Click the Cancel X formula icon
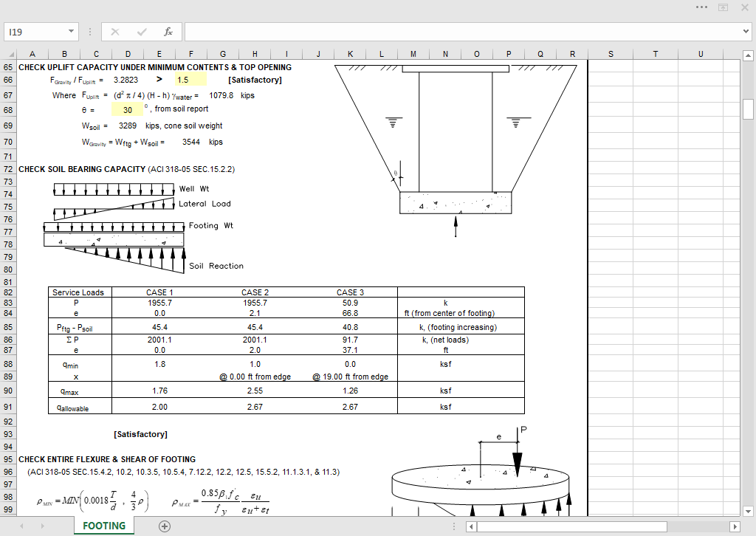This screenshot has width=756, height=536. pos(114,32)
